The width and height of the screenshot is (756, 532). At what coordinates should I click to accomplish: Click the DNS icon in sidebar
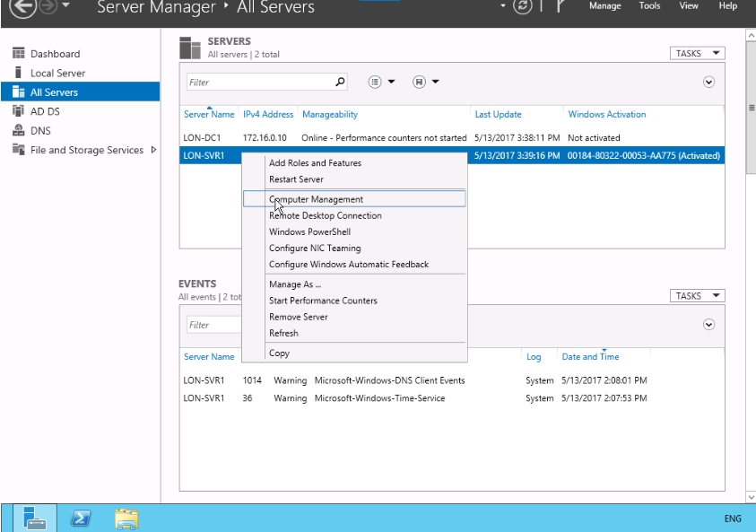click(18, 130)
